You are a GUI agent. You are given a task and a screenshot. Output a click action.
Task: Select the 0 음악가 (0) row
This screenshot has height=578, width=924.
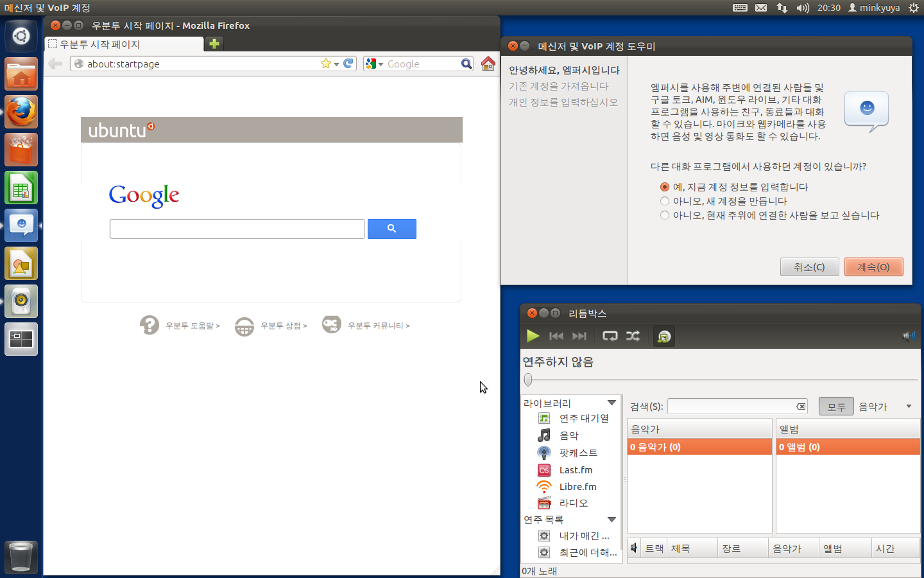(x=699, y=447)
